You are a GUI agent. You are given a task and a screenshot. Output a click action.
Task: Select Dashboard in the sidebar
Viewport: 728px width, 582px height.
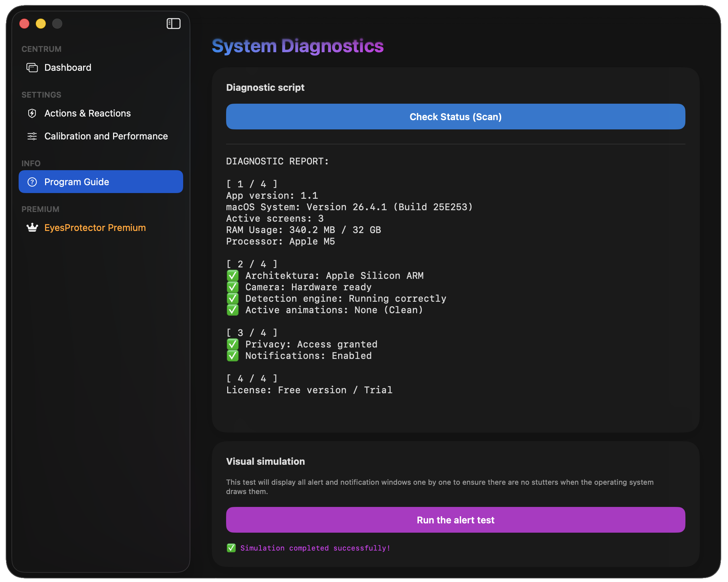(x=101, y=68)
